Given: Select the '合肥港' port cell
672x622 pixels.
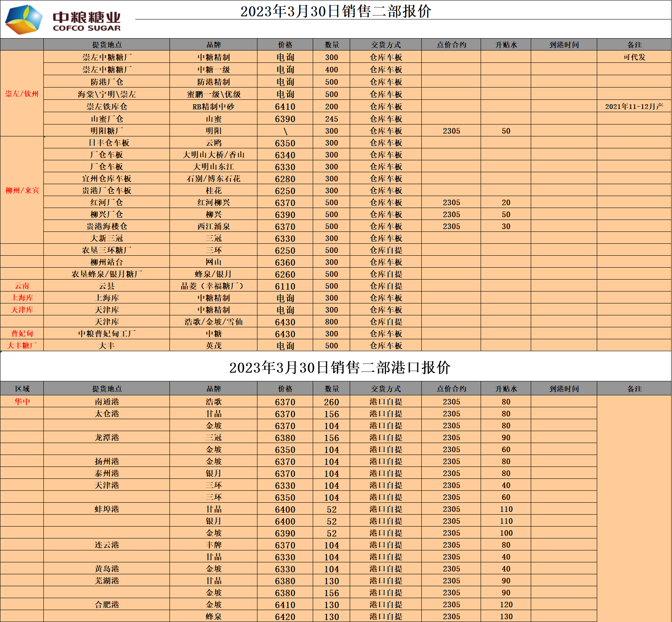Looking at the screenshot, I should click(107, 605).
